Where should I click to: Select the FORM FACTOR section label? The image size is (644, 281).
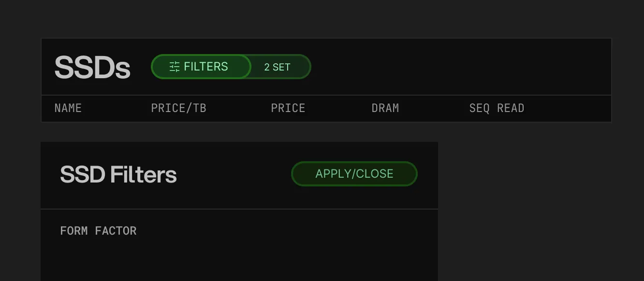98,231
